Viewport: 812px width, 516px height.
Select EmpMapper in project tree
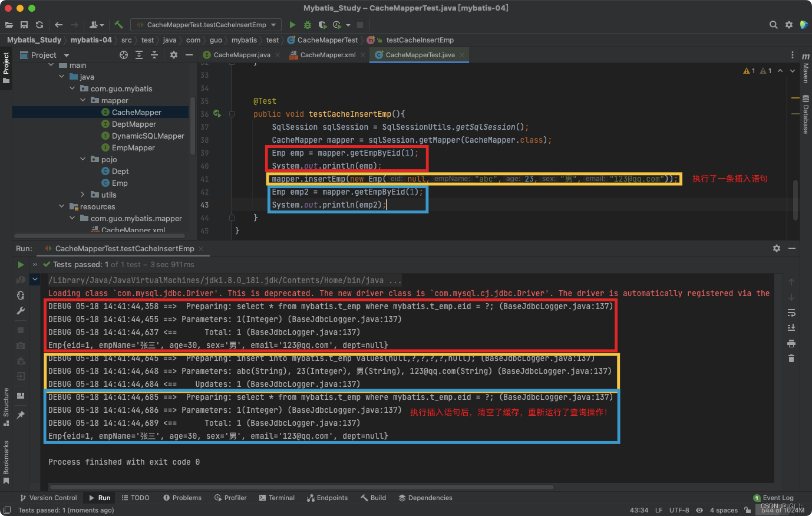pyautogui.click(x=133, y=147)
